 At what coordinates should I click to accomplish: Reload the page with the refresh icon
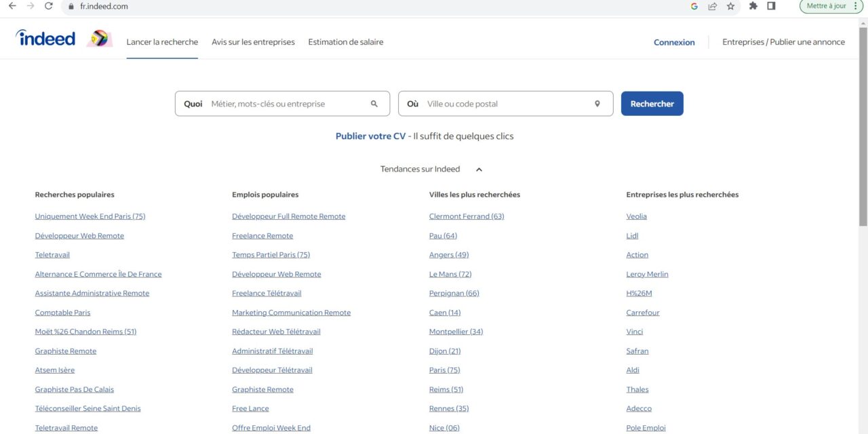[x=49, y=6]
